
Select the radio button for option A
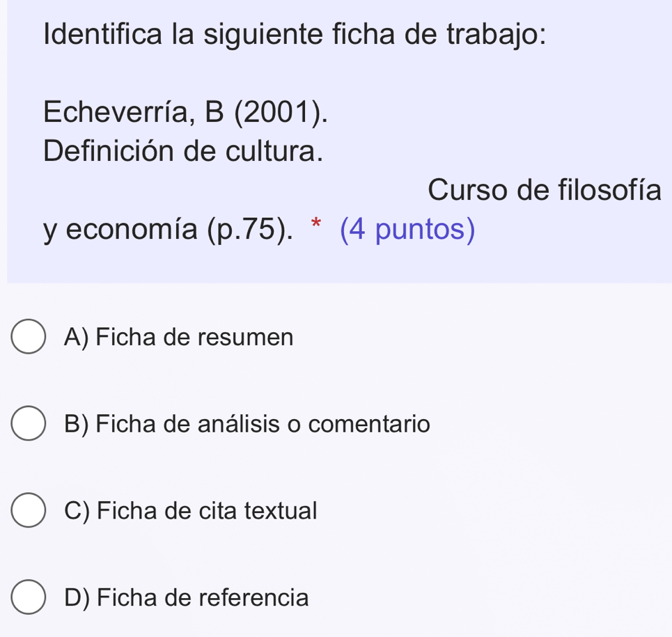pyautogui.click(x=28, y=338)
